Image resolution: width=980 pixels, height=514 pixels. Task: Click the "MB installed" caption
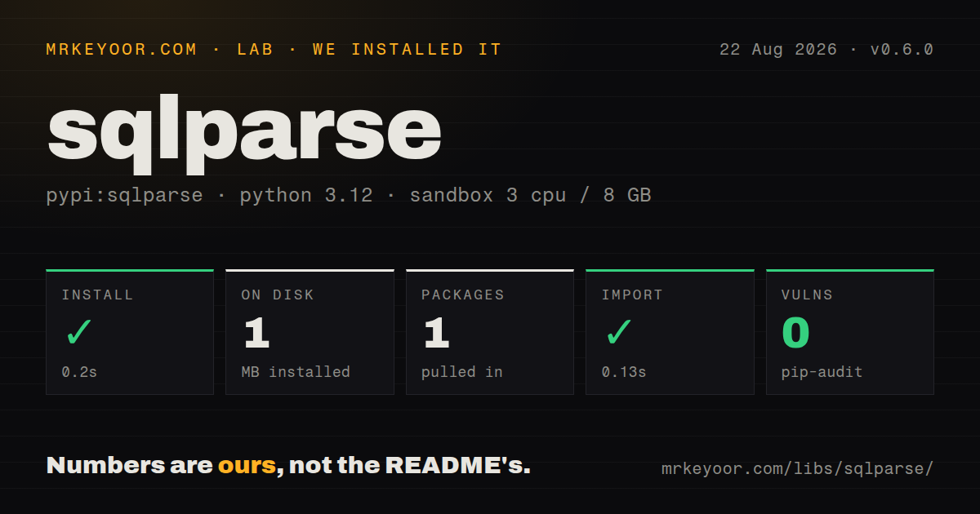click(x=296, y=372)
